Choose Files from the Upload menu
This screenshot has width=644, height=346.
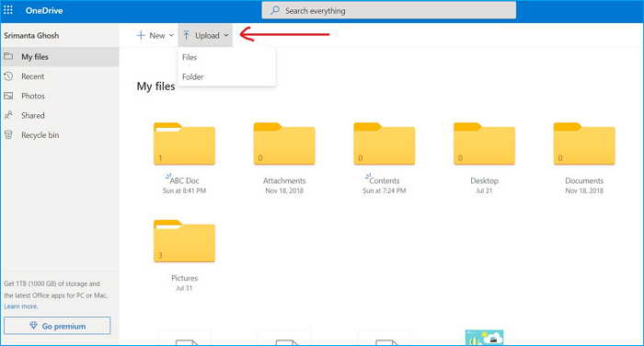[x=226, y=57]
